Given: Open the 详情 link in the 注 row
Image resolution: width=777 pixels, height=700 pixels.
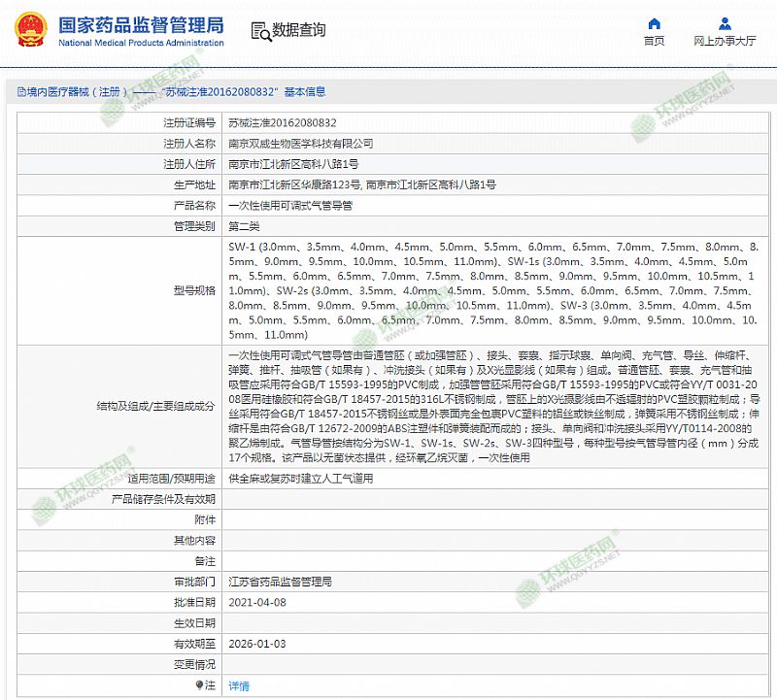Looking at the screenshot, I should [238, 685].
